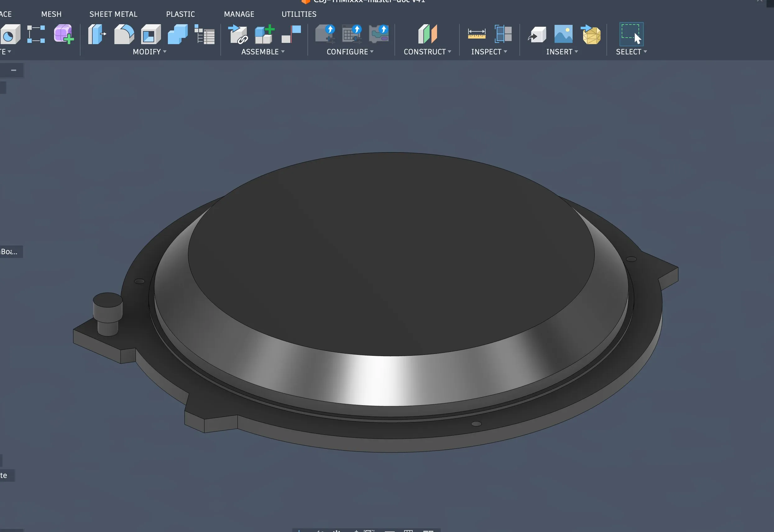Activate the Select window-selection tool
The image size is (774, 532).
pyautogui.click(x=631, y=34)
